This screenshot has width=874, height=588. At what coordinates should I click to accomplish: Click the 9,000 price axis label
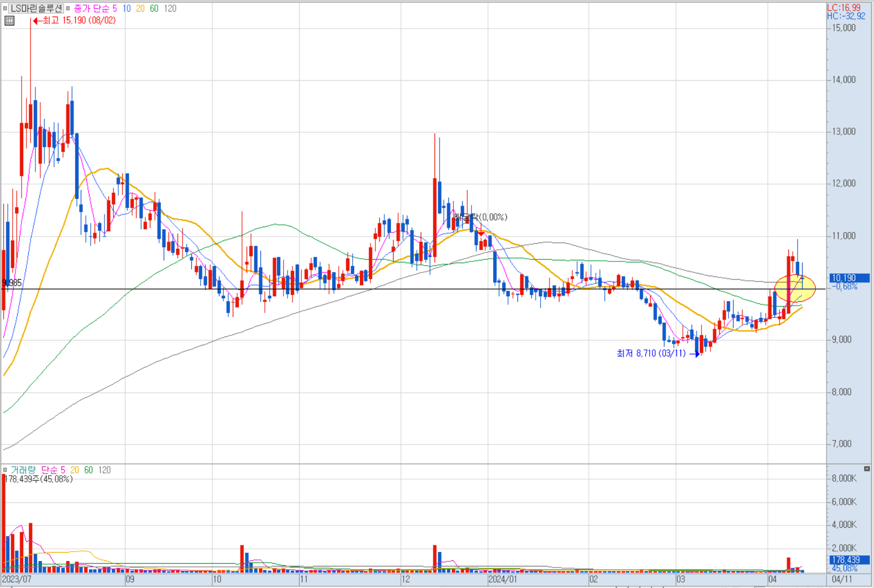point(842,340)
